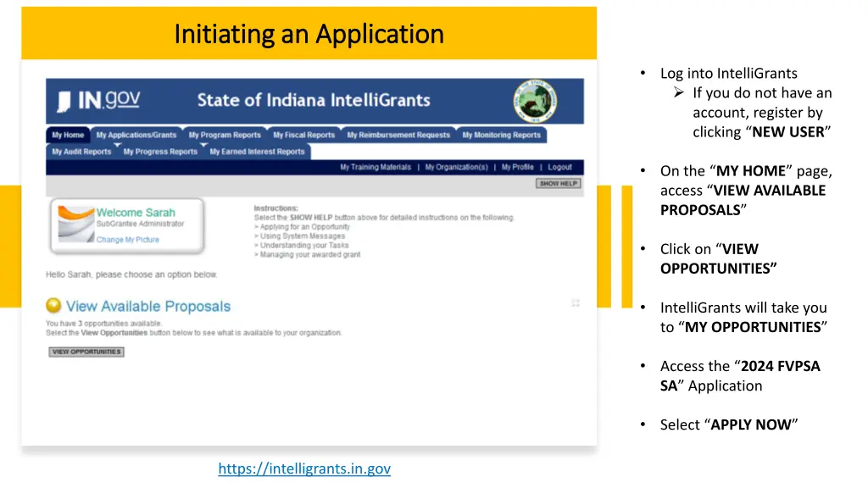Click the 'Initiating an Application' slide title
This screenshot has width=868, height=488.
(309, 34)
